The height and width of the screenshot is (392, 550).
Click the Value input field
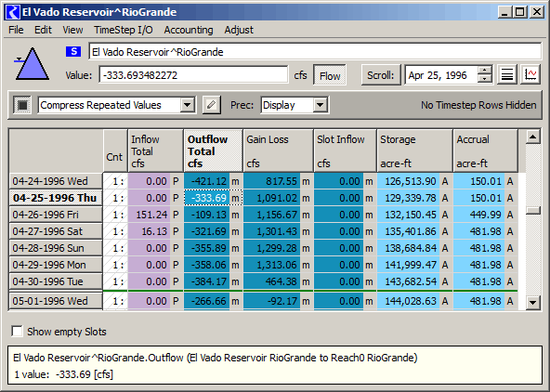coord(193,75)
